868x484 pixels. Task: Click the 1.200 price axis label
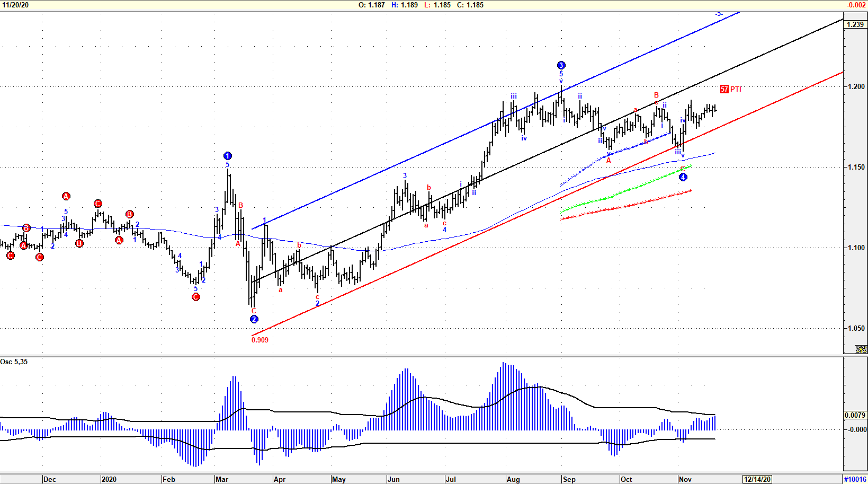coord(855,86)
